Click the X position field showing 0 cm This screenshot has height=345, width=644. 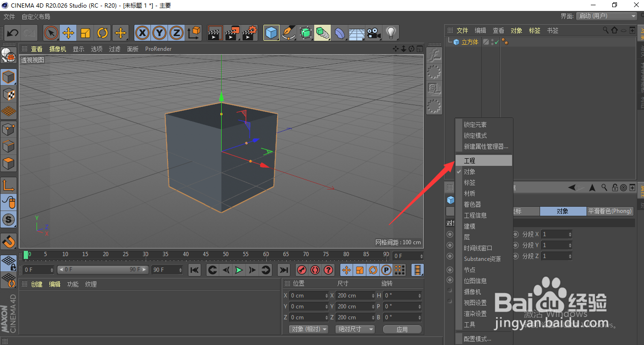tap(309, 296)
